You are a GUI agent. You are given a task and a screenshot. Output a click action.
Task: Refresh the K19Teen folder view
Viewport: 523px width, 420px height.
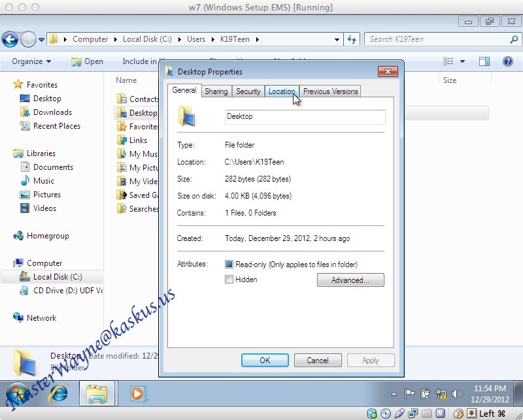coord(352,40)
